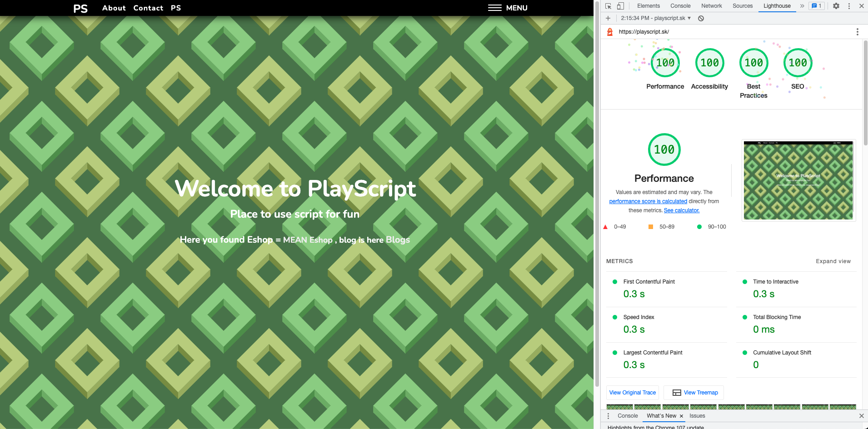Open the Contact page link
868x429 pixels.
(x=148, y=8)
